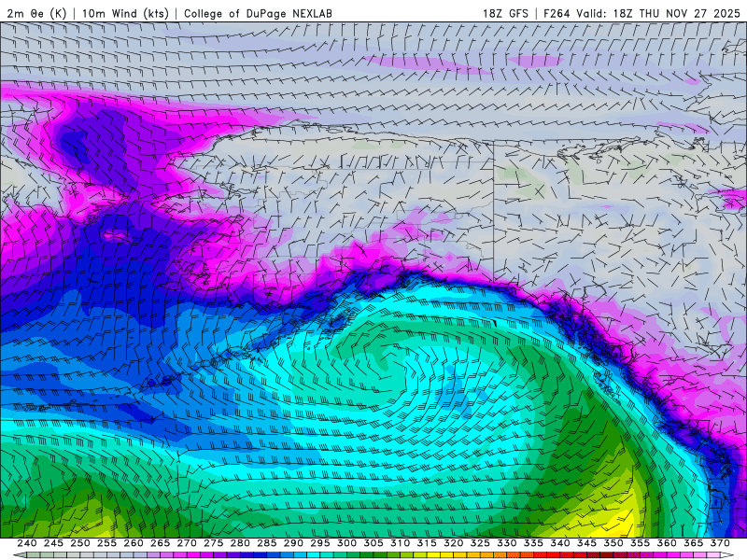Click the 370 scale number
The image size is (747, 560).
click(720, 543)
